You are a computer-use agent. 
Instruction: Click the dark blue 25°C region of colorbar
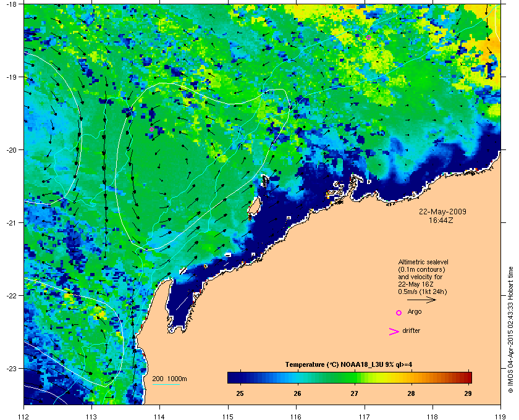pyautogui.click(x=240, y=377)
